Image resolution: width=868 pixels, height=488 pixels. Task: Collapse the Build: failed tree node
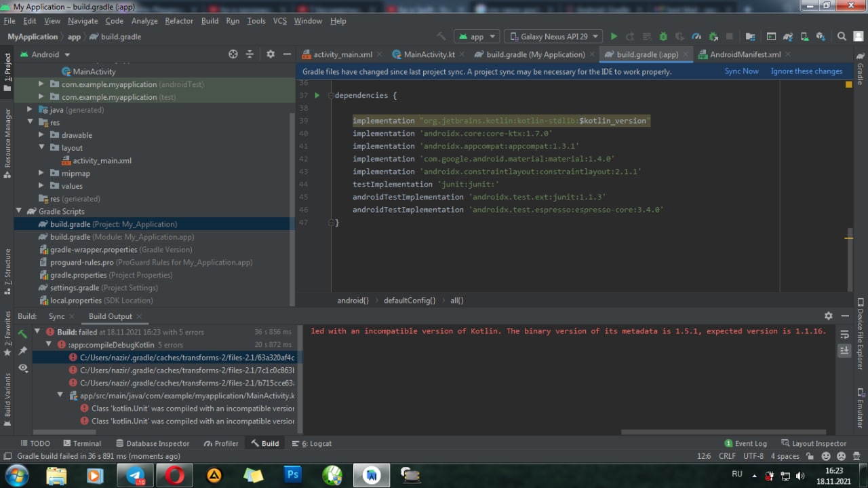(x=38, y=332)
